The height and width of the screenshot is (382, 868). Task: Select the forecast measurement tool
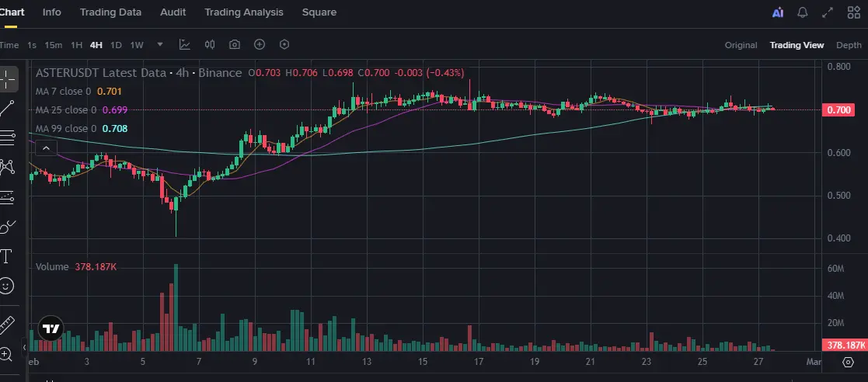pos(7,196)
